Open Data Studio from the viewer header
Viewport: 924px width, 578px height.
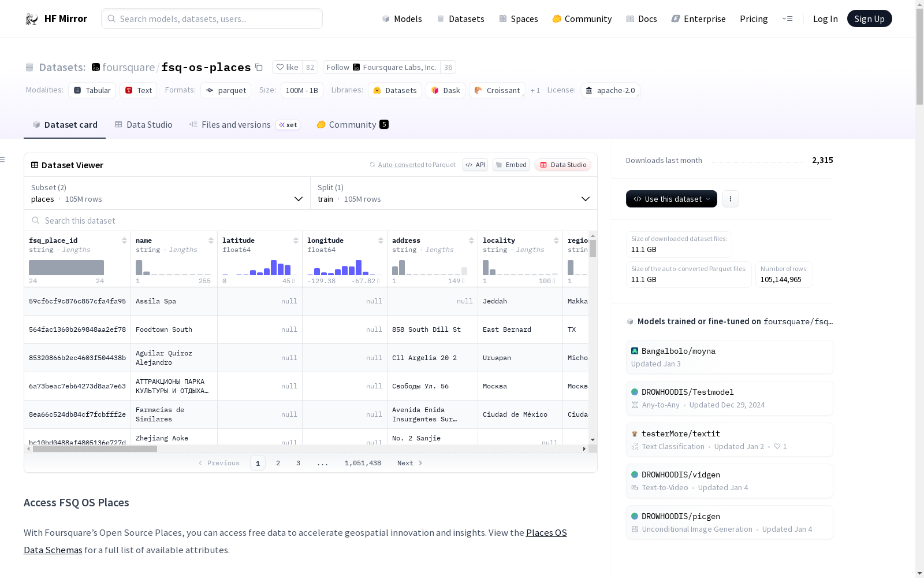click(x=562, y=165)
